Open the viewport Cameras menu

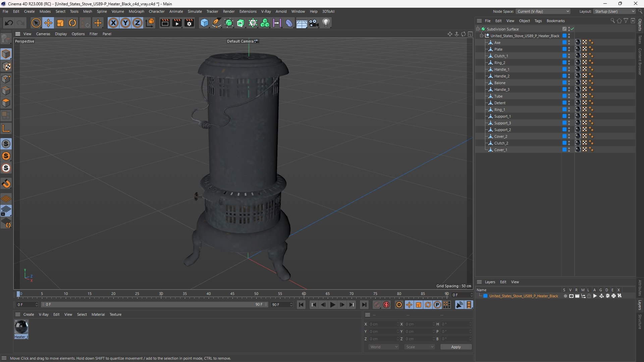43,34
